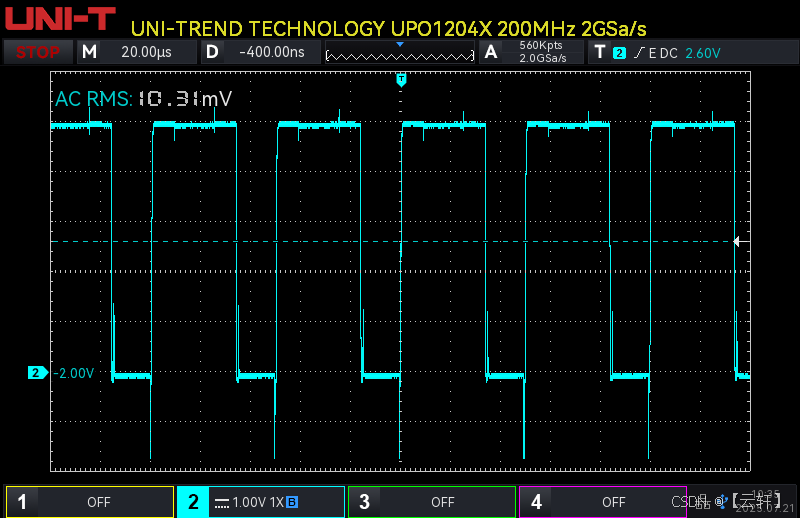The height and width of the screenshot is (518, 800).
Task: Toggle channel 1 OFF tab
Action: [x=90, y=502]
